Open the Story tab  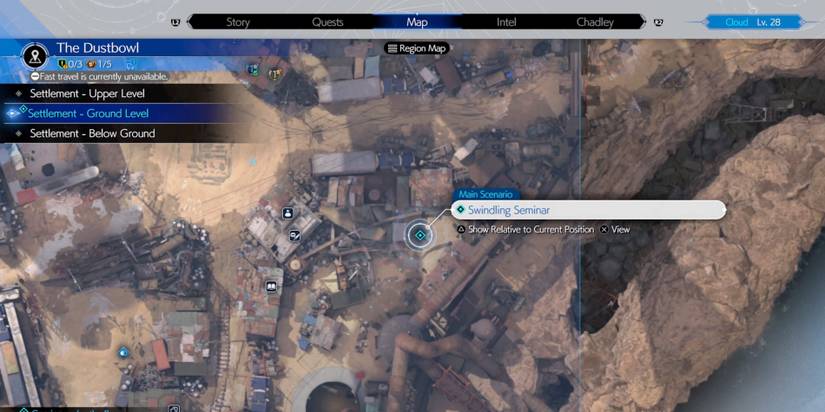pos(238,22)
